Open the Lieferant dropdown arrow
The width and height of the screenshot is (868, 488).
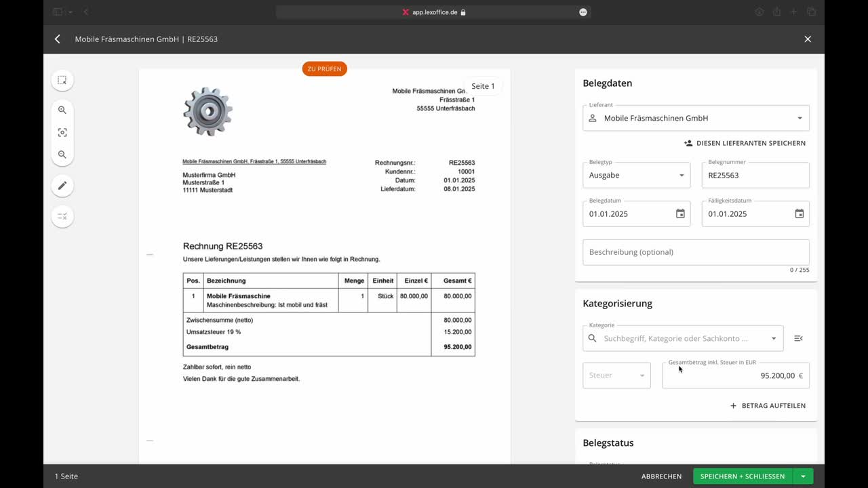click(800, 118)
